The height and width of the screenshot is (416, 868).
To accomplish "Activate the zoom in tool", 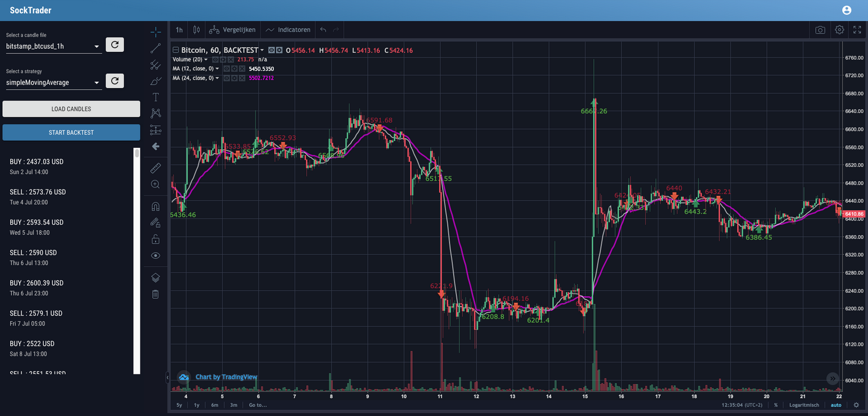I will click(x=156, y=184).
